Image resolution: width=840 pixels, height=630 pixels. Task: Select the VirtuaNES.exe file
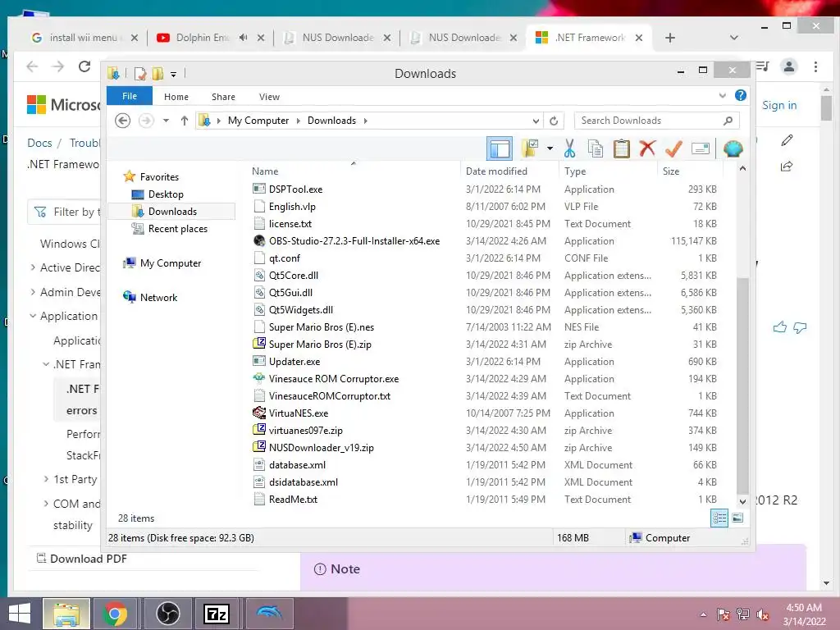[x=299, y=413]
